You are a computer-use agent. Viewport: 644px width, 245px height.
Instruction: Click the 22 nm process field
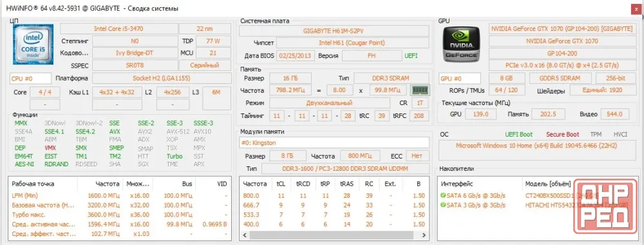(205, 29)
